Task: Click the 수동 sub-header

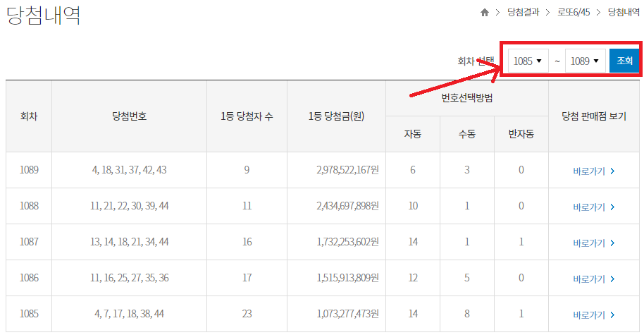Action: point(467,134)
